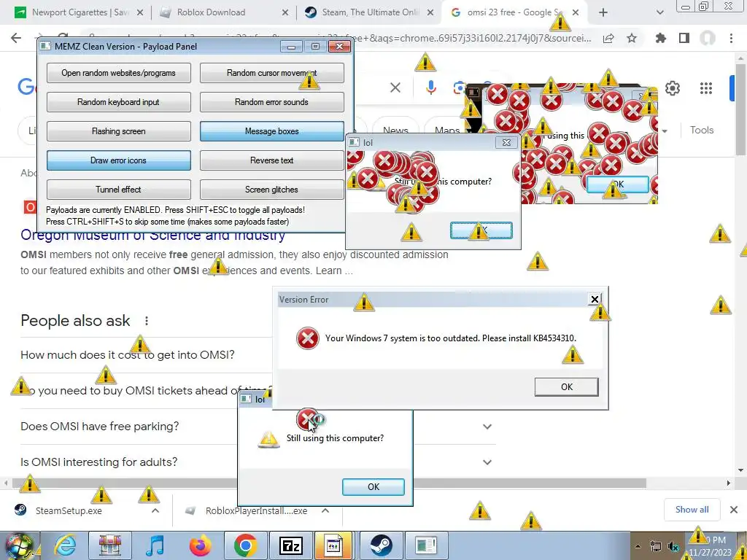
Task: Open SteamSetup.exe download options chevron
Action: point(155,510)
